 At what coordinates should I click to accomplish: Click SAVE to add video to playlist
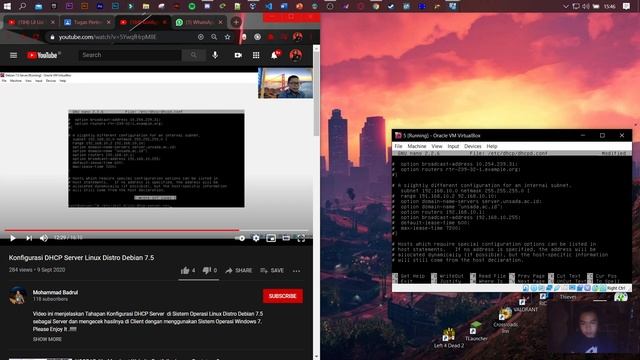(x=272, y=270)
